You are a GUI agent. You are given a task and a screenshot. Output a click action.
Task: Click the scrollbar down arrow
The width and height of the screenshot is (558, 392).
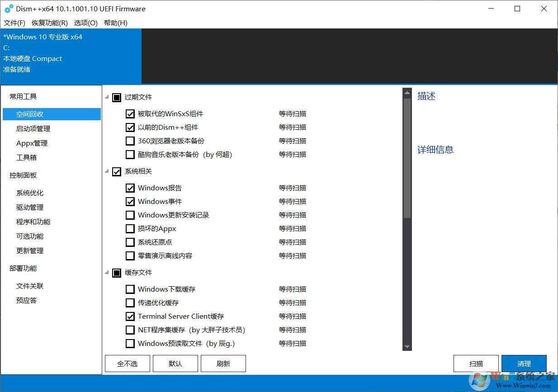[407, 346]
